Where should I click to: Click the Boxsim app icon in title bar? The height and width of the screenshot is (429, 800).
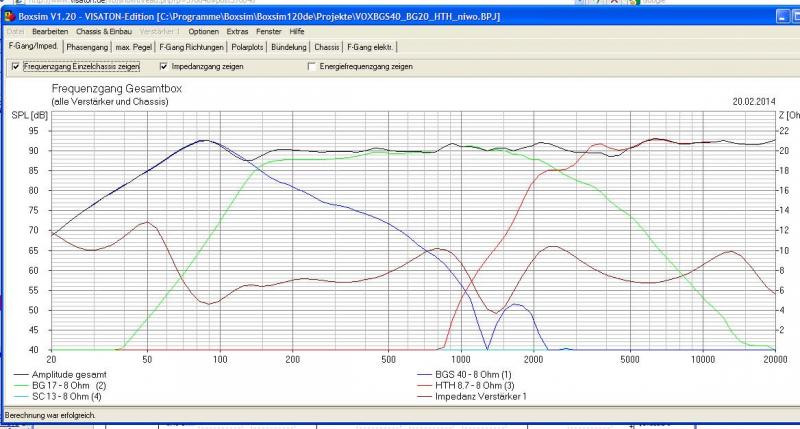[8, 18]
